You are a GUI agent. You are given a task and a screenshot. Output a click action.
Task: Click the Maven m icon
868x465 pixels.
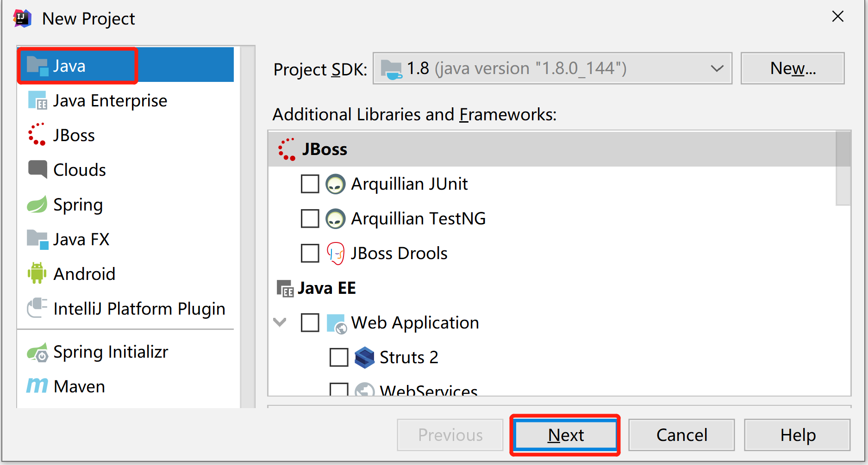tap(37, 385)
